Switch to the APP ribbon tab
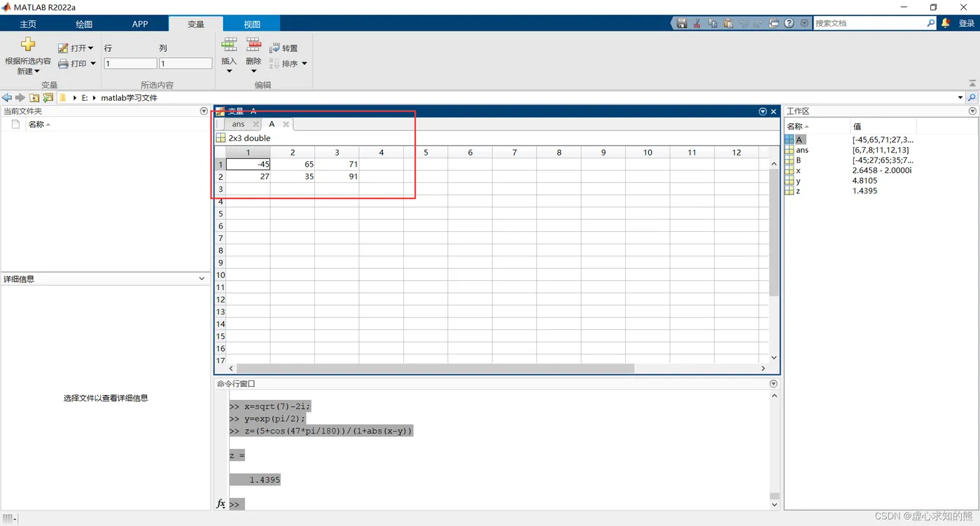The height and width of the screenshot is (526, 980). (x=140, y=24)
